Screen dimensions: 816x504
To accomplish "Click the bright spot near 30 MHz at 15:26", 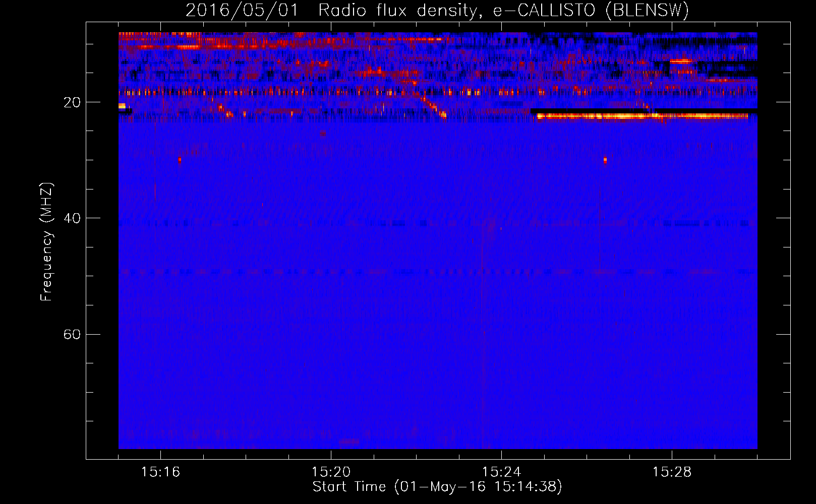I will point(605,160).
